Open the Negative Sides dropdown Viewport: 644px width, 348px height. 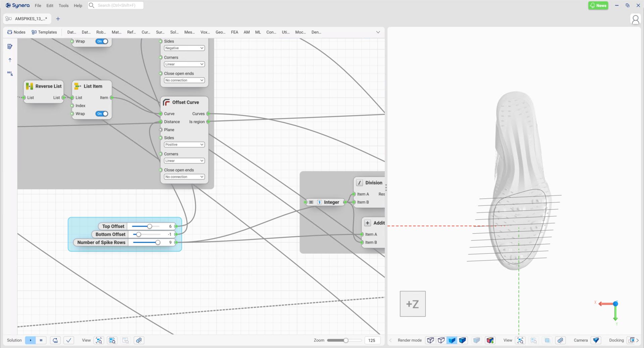(x=184, y=48)
